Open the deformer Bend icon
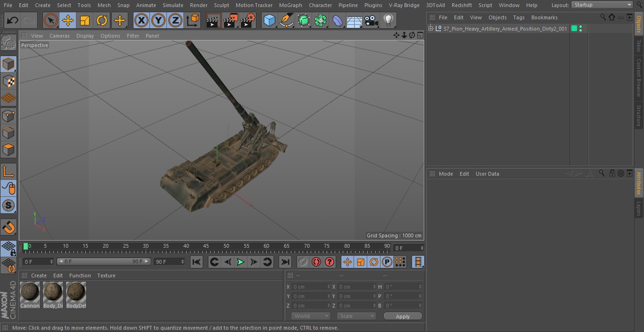Image resolution: width=644 pixels, height=332 pixels. click(338, 20)
